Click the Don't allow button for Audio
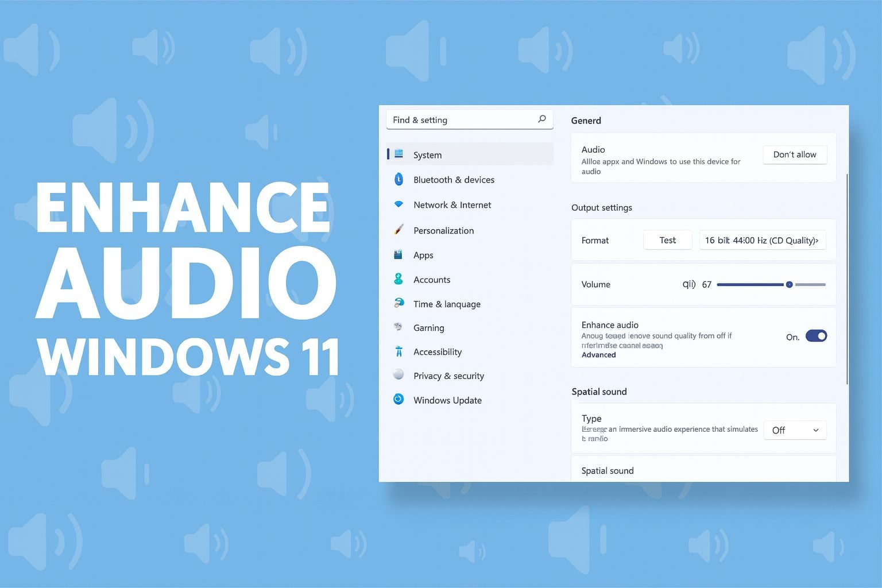 click(795, 154)
